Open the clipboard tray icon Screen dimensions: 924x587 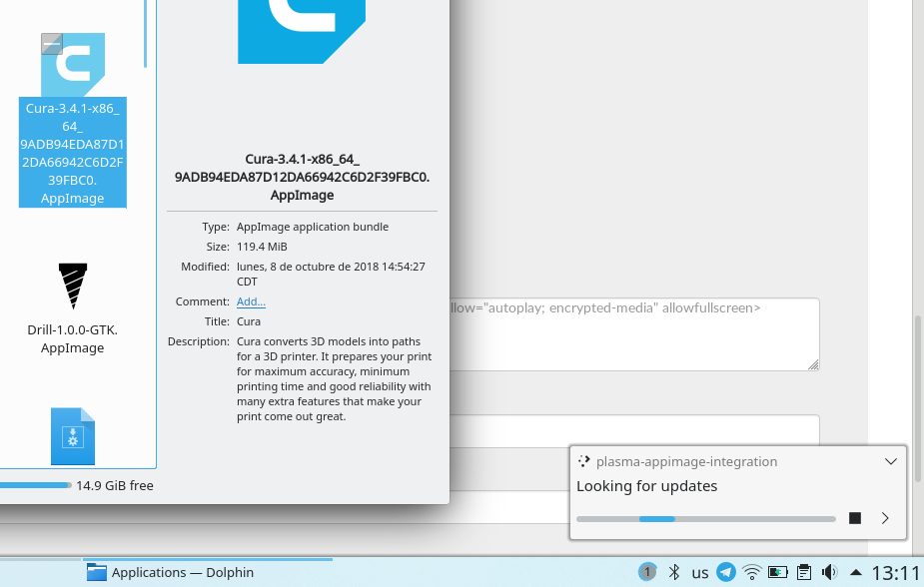804,572
